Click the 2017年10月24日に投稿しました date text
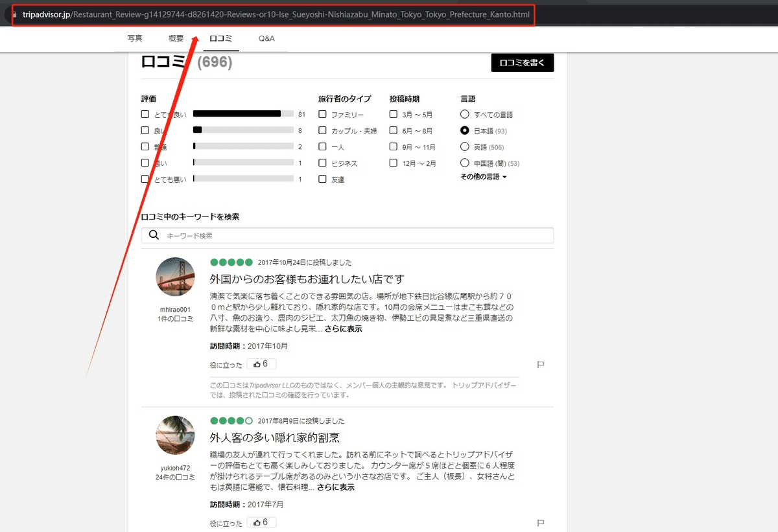This screenshot has height=532, width=778. click(x=305, y=262)
